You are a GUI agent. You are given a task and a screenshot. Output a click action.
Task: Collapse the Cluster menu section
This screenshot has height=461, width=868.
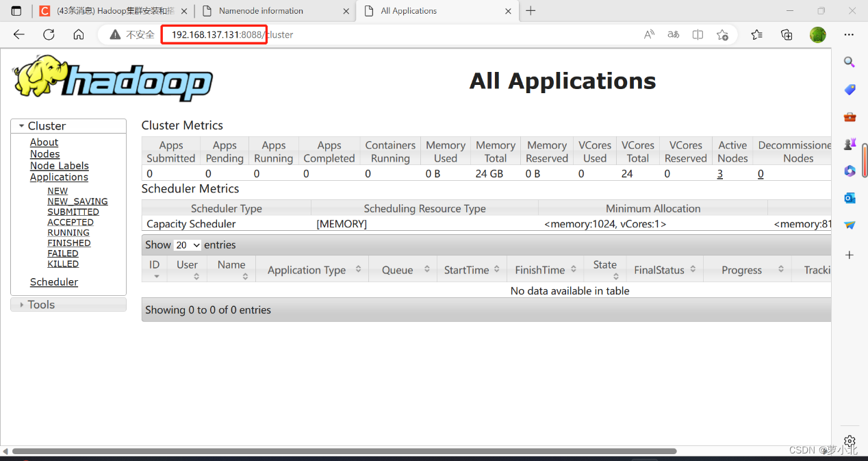[x=68, y=126]
